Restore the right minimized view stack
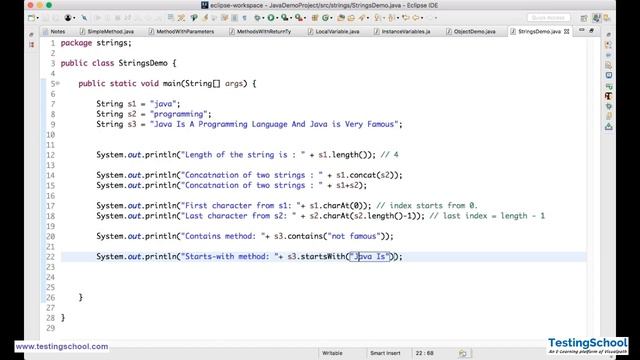Viewport: 640px width, 360px height. tap(609, 35)
